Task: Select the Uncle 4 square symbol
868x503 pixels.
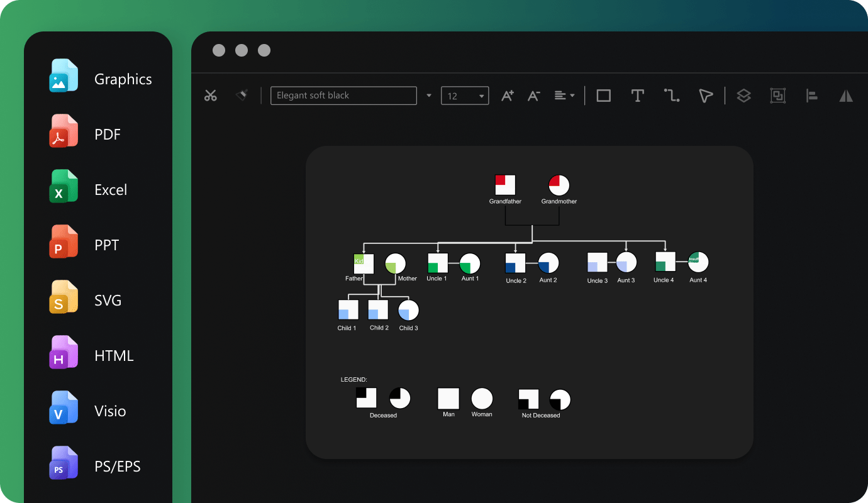Action: tap(665, 262)
